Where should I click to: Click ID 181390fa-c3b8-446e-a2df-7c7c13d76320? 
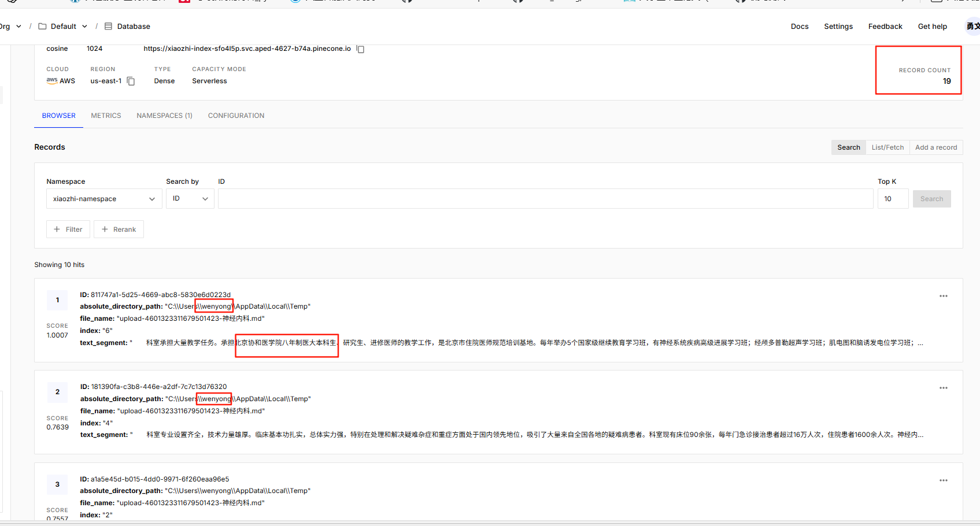tap(154, 387)
